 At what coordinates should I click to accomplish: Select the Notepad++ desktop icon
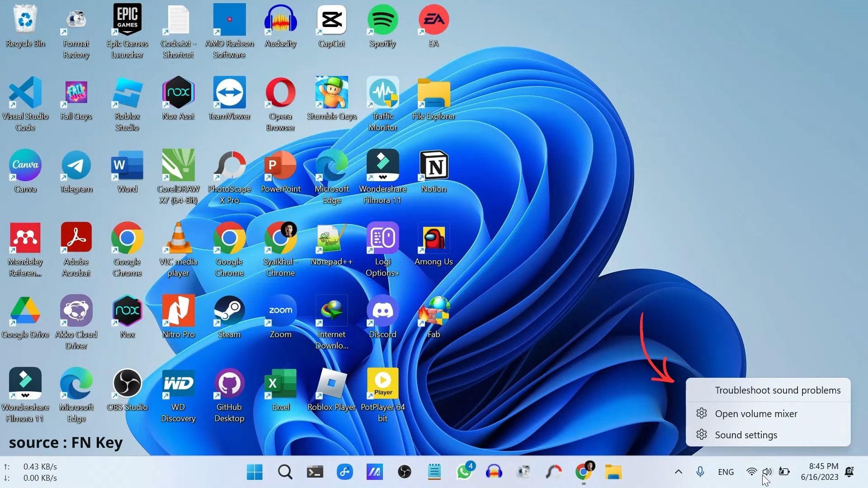click(331, 244)
